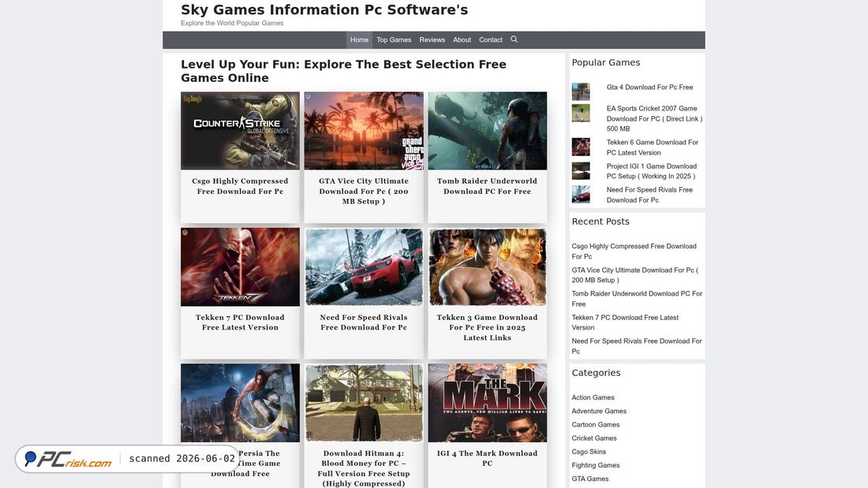868x488 pixels.
Task: Open the About menu item
Action: point(462,40)
